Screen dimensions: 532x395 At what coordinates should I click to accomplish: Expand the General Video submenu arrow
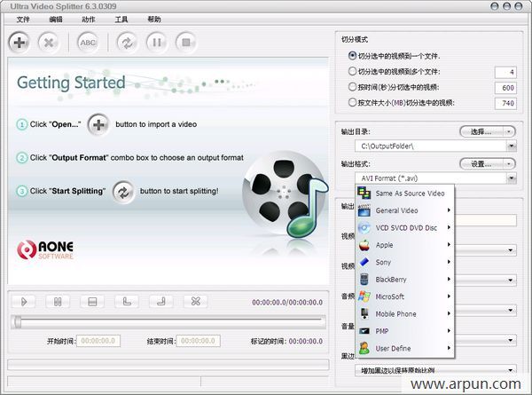click(x=449, y=210)
